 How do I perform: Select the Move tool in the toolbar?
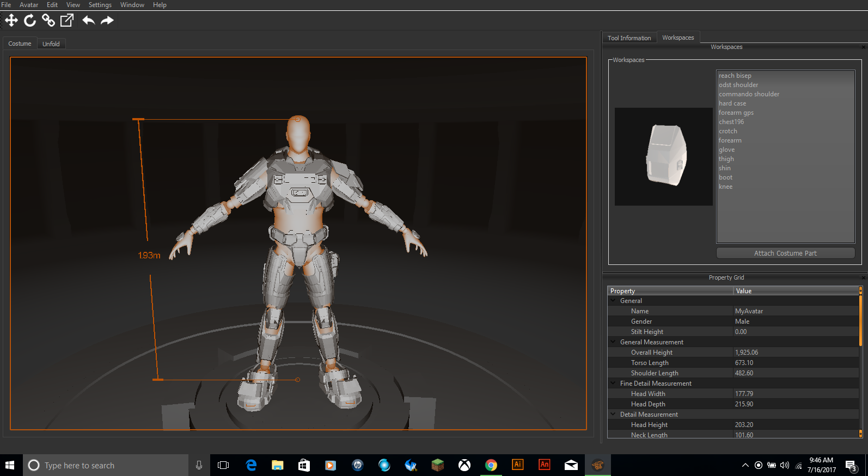[x=11, y=21]
